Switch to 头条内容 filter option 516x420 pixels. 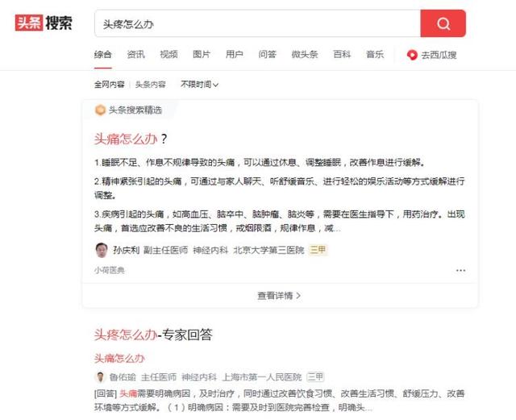pyautogui.click(x=151, y=85)
